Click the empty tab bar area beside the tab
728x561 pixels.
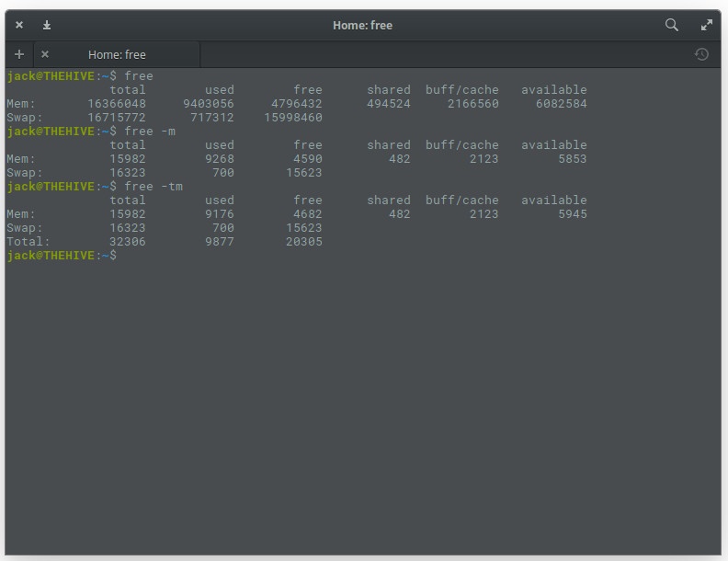pos(441,54)
